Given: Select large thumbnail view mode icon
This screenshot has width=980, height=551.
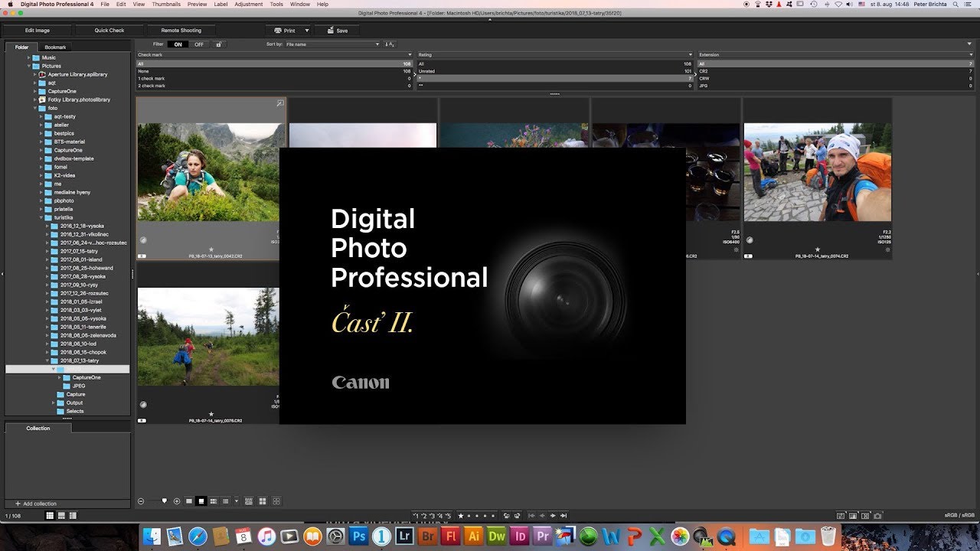Looking at the screenshot, I should (x=188, y=501).
